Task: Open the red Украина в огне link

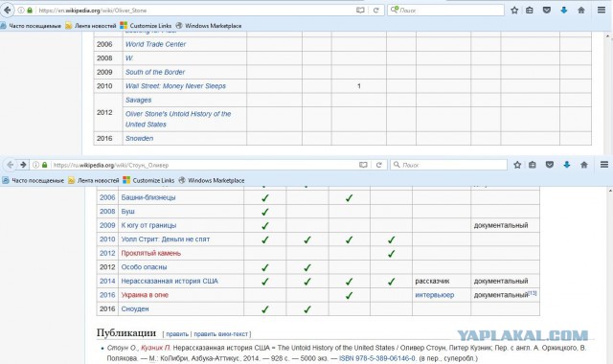Action: tap(145, 295)
